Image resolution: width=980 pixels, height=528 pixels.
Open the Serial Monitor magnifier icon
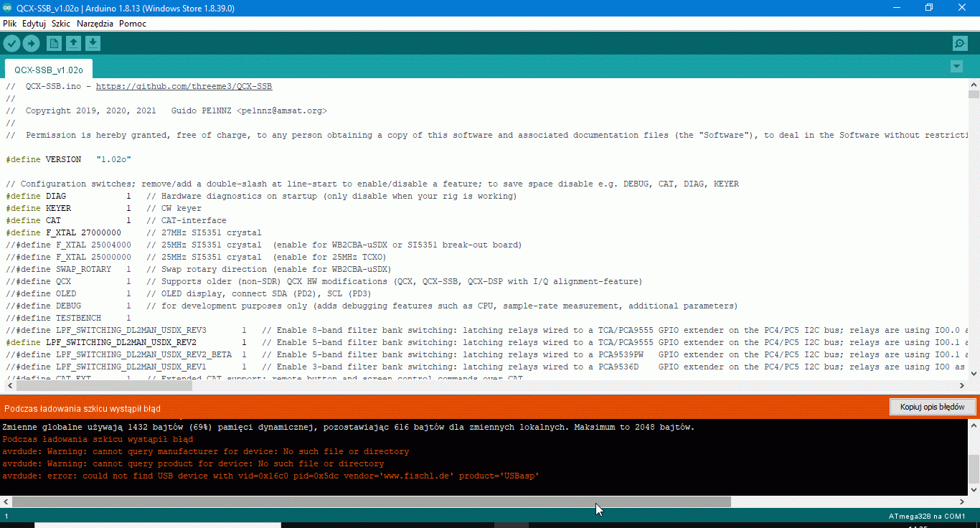click(x=960, y=44)
